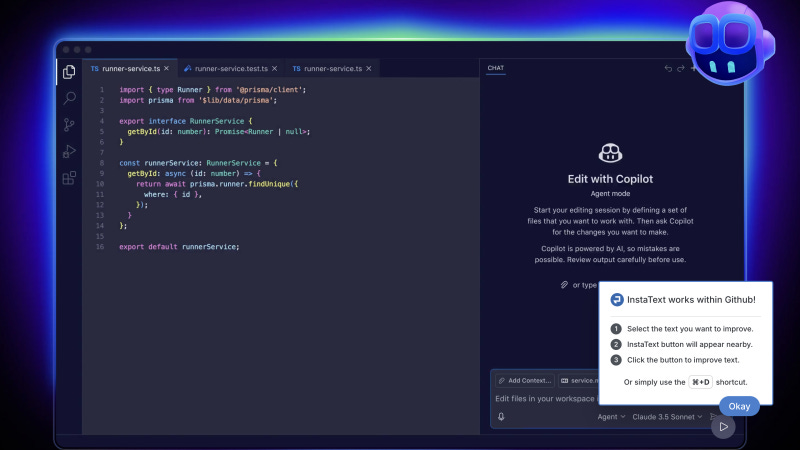Close the active runner-service.ts tab
Screen dimensions: 800x450
(x=166, y=68)
